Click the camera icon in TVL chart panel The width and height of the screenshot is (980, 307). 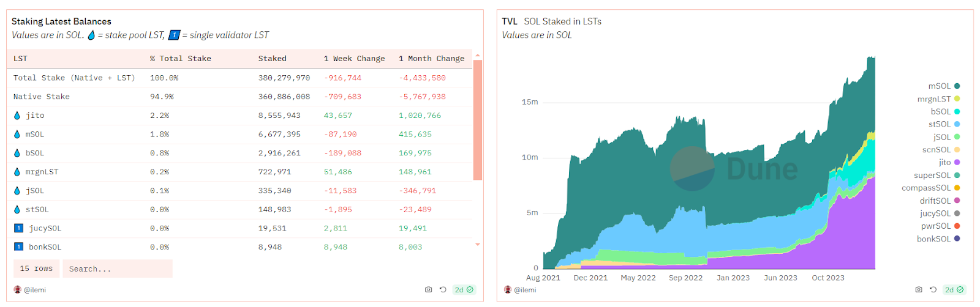click(919, 290)
